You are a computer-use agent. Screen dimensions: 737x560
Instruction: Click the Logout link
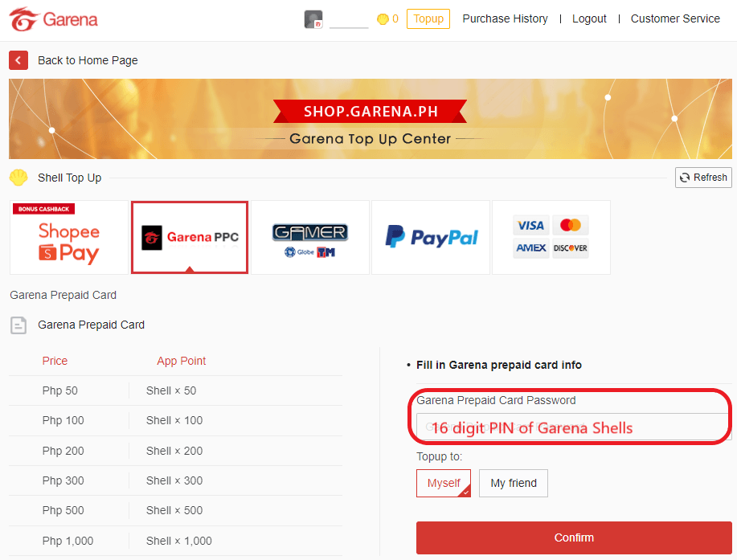(x=589, y=18)
